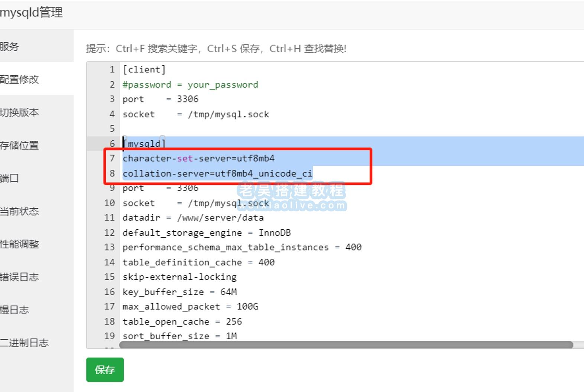584x392 pixels.
Task: Click the collation-server=utf8mb4_unicode_ci line
Action: tap(217, 173)
